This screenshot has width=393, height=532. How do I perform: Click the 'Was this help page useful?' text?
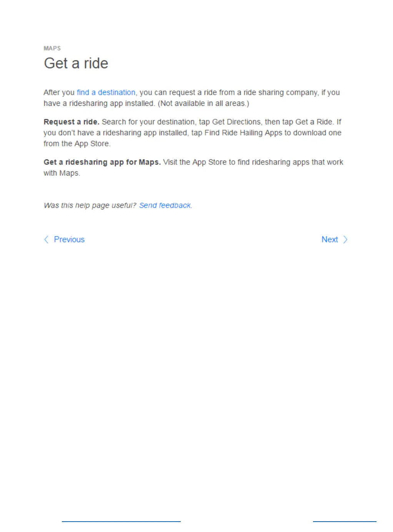[x=90, y=205]
